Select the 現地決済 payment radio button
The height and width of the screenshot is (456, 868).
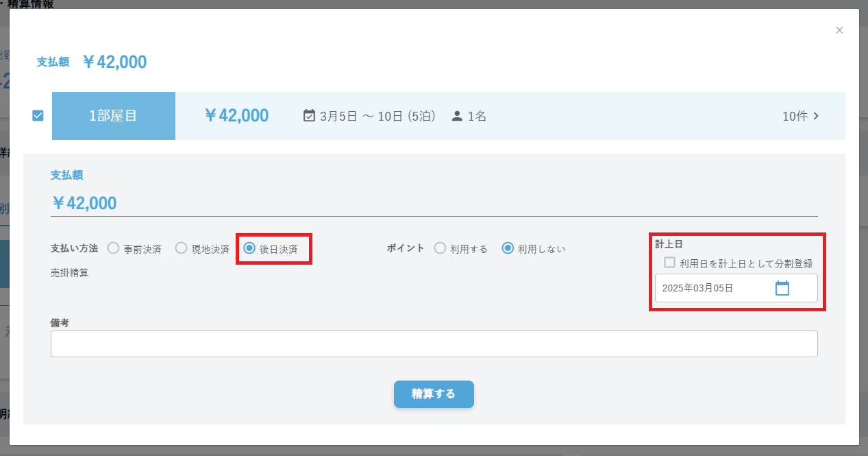(x=181, y=248)
